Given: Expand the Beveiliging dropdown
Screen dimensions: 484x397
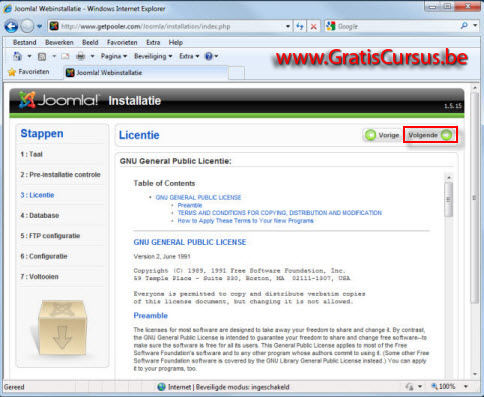Looking at the screenshot, I should point(153,56).
